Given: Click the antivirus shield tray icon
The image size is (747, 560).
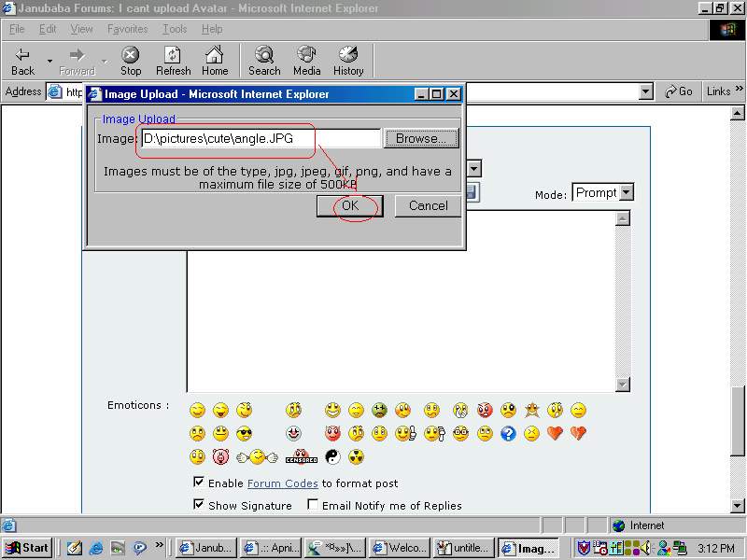Looking at the screenshot, I should point(584,548).
